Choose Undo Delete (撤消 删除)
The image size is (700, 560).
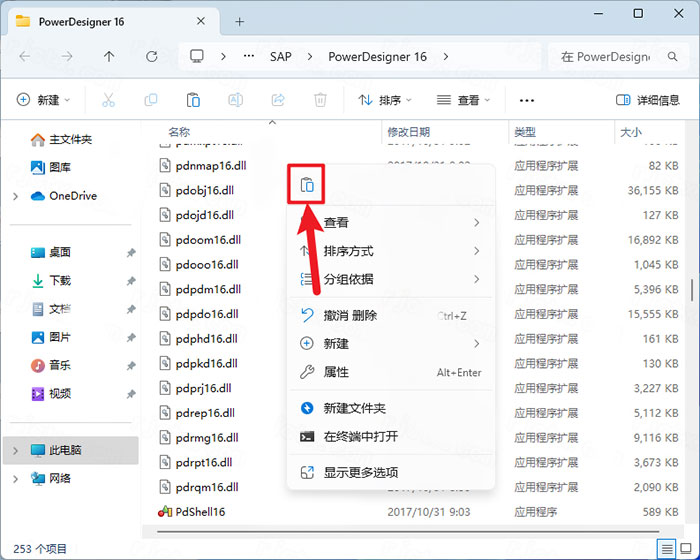tap(391, 316)
